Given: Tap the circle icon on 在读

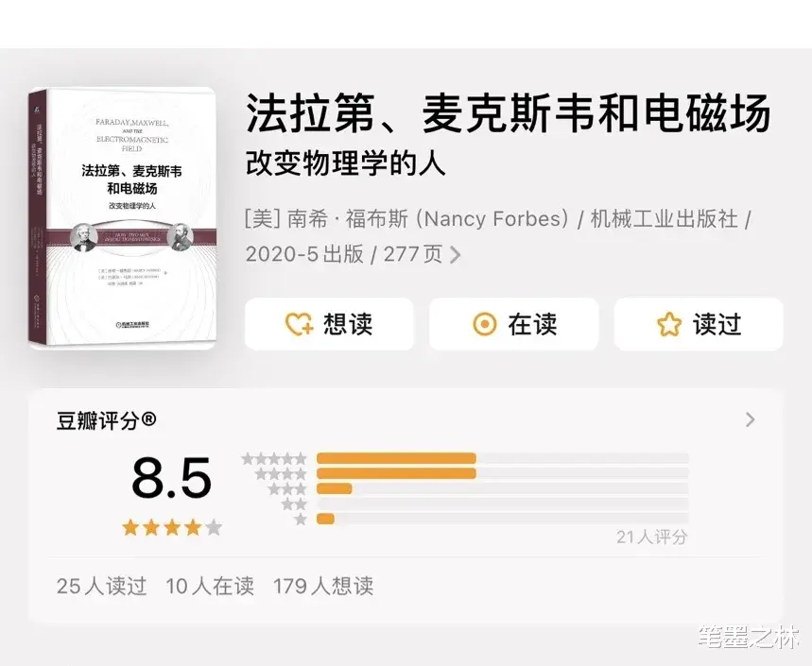Looking at the screenshot, I should [x=485, y=324].
